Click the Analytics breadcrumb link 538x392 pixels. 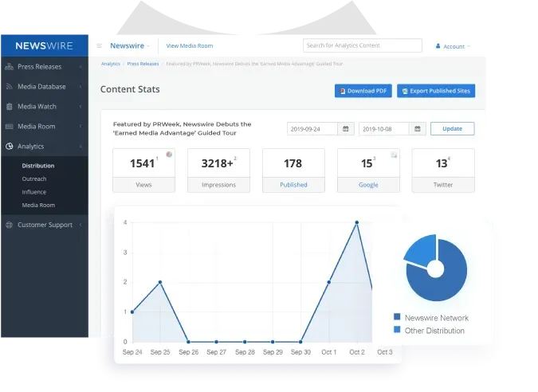111,64
